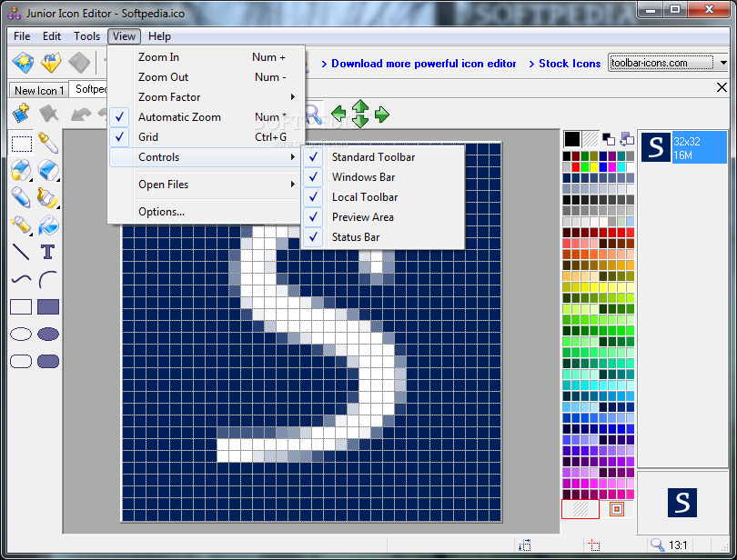Click the magnifier zoom icon in local toolbar
The height and width of the screenshot is (560, 737).
coord(314,114)
